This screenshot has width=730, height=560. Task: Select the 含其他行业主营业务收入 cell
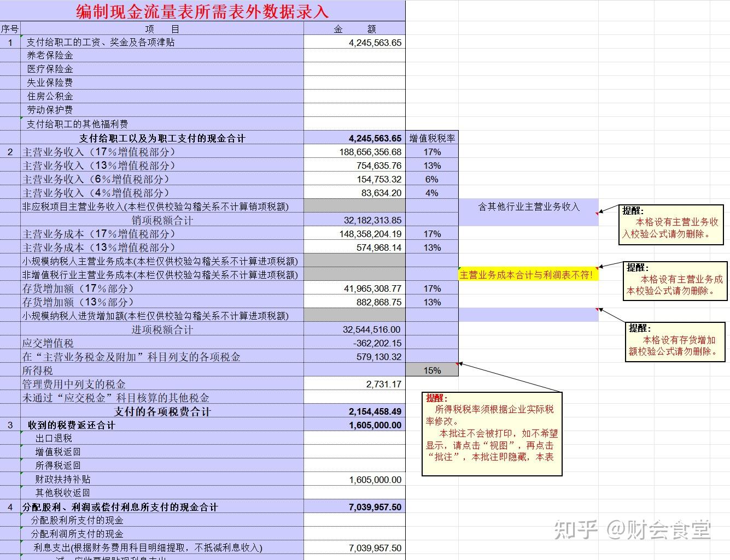coord(528,207)
